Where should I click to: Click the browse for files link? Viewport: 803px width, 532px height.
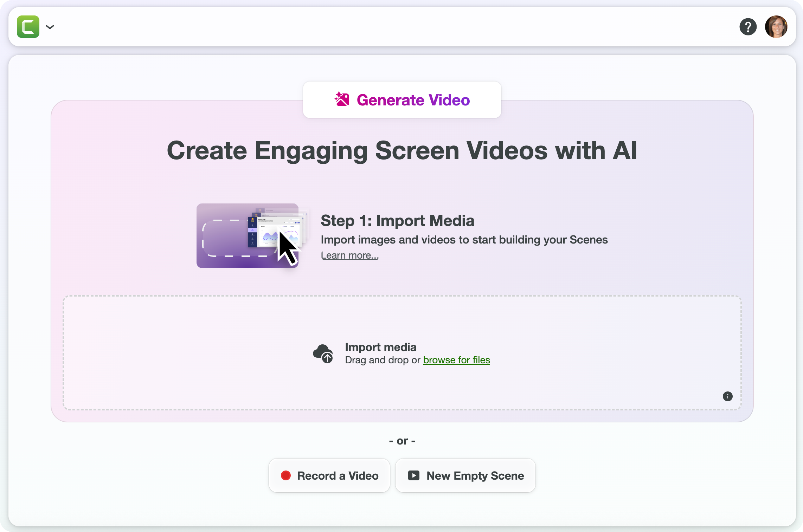(x=456, y=360)
